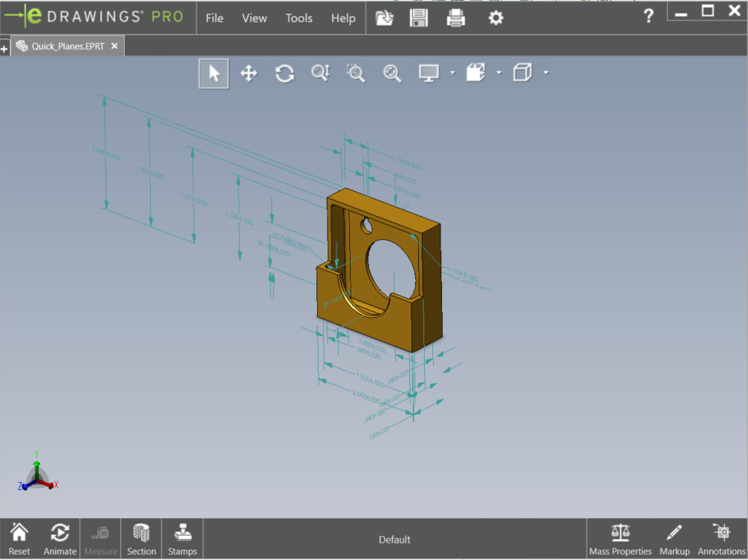Click the Open file icon
The image size is (748, 560).
(x=384, y=18)
